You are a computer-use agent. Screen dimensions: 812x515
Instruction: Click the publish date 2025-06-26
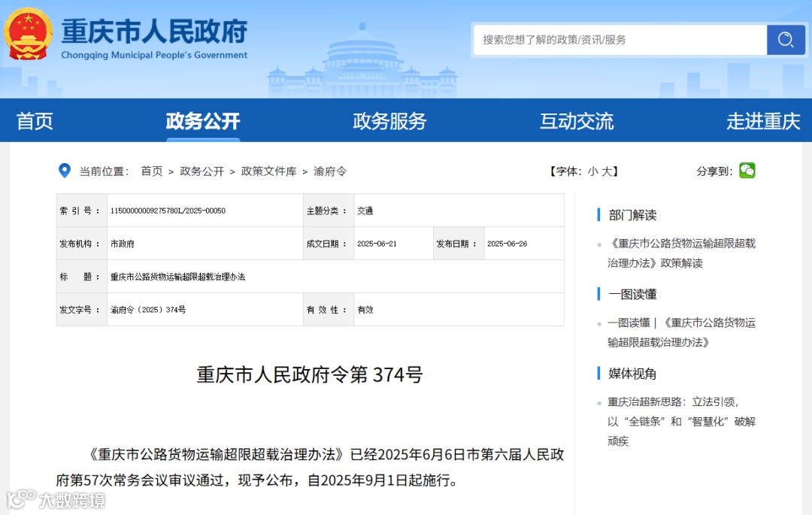[507, 244]
